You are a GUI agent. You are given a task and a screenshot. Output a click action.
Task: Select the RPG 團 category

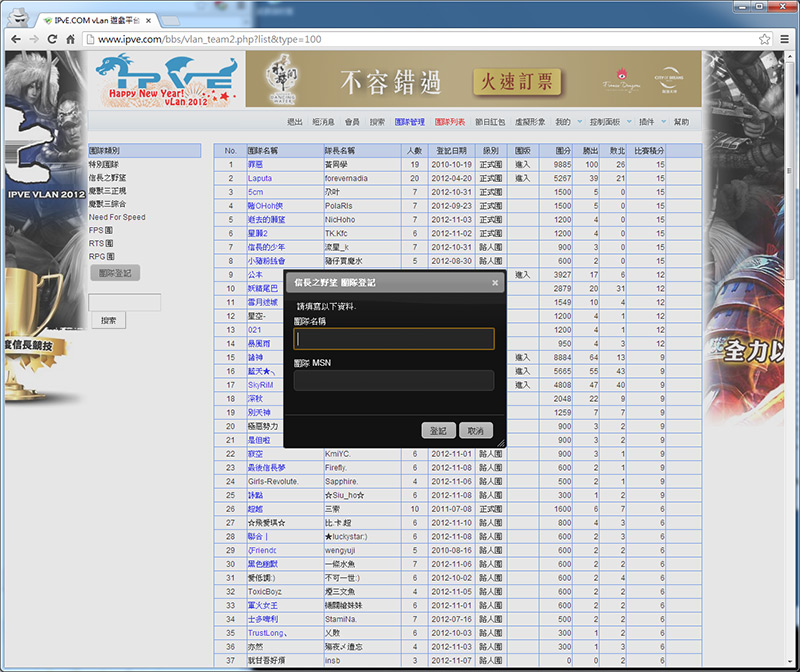[x=102, y=257]
